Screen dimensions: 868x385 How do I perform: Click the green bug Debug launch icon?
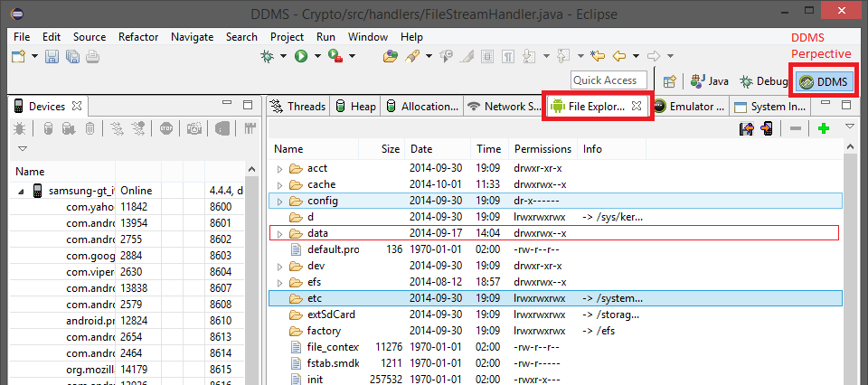[x=268, y=56]
